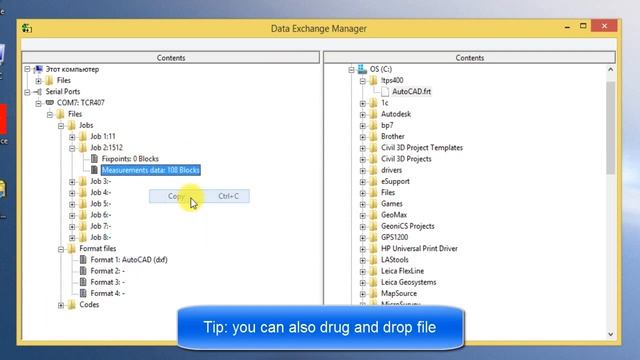Viewport: 640px width, 360px height.
Task: Expand Job 1:11
Action: click(x=72, y=137)
